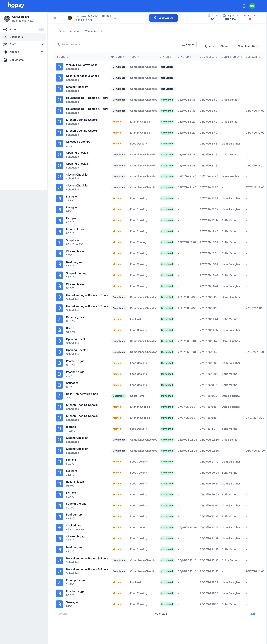Viewport: 267px width, 644px height.
Task: Click the Dashboard chart icon in sidebar
Action: tap(5, 37)
